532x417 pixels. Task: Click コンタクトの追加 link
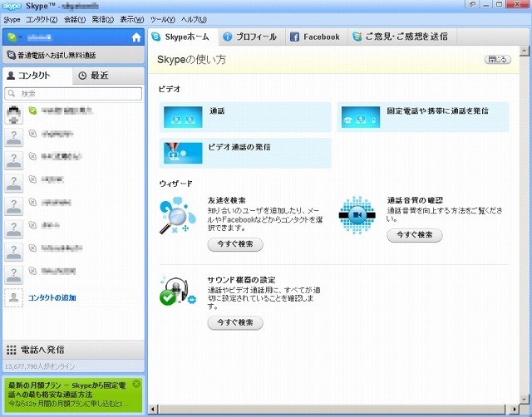pyautogui.click(x=52, y=297)
